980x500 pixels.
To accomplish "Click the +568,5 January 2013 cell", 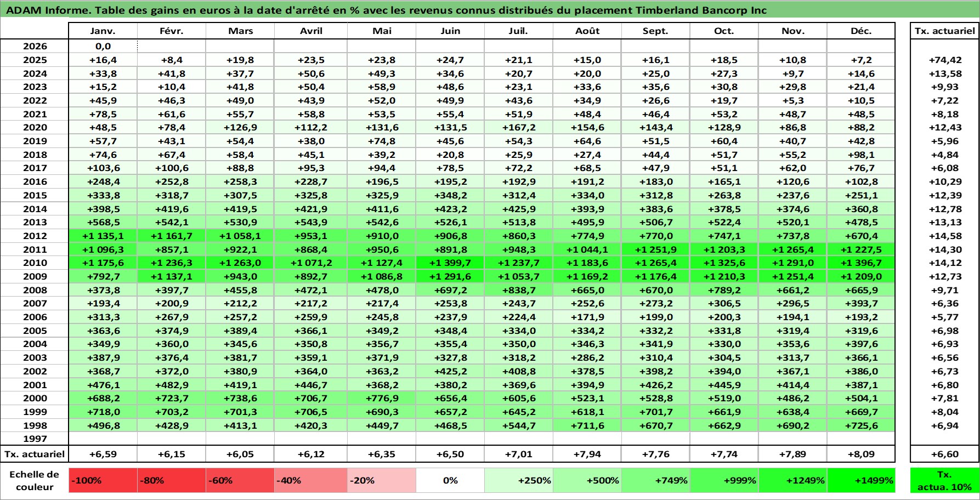I will pos(103,222).
